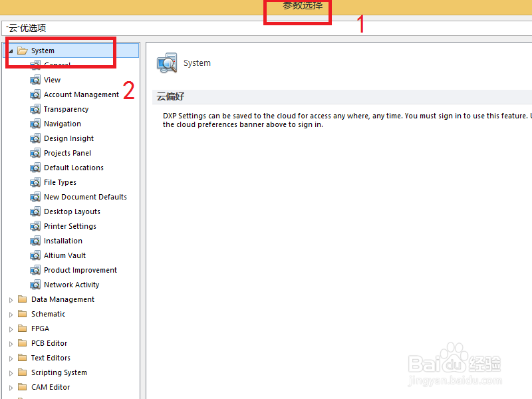Expand the Text Editors node
Screen dimensions: 532x399
pos(11,358)
